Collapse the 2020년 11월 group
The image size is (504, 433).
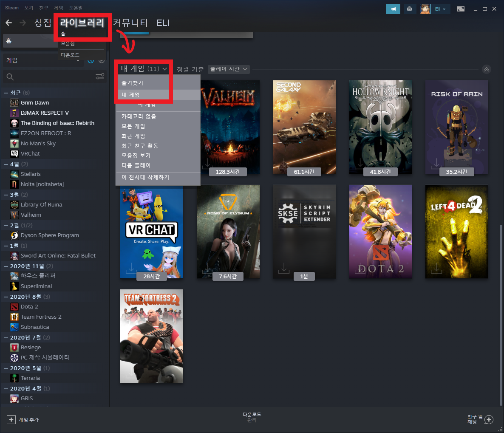click(6, 266)
